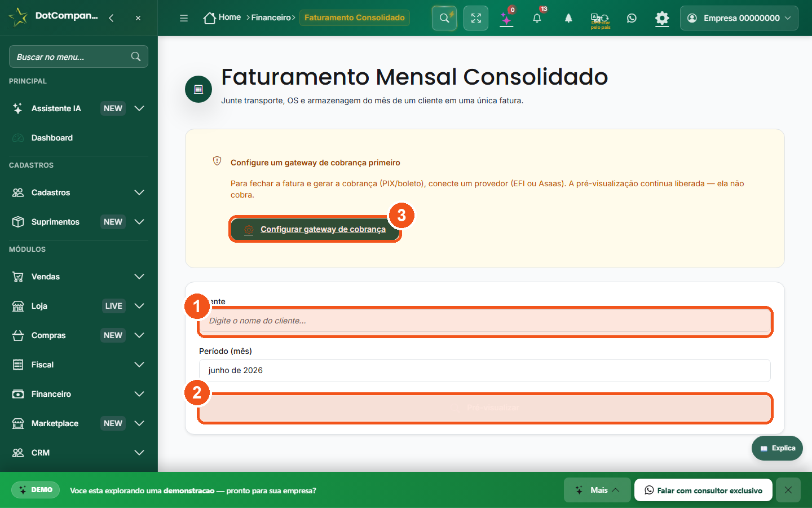Open the hamburger menu in the top bar
812x508 pixels.
[x=184, y=18]
